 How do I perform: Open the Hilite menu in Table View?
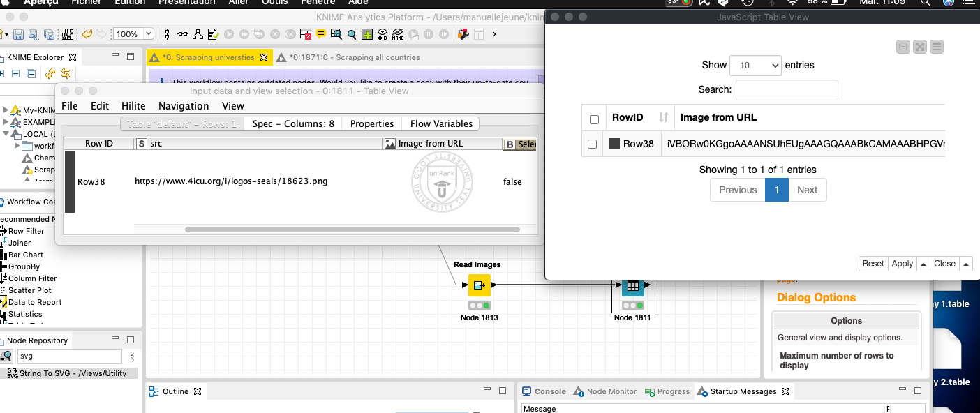tap(133, 106)
